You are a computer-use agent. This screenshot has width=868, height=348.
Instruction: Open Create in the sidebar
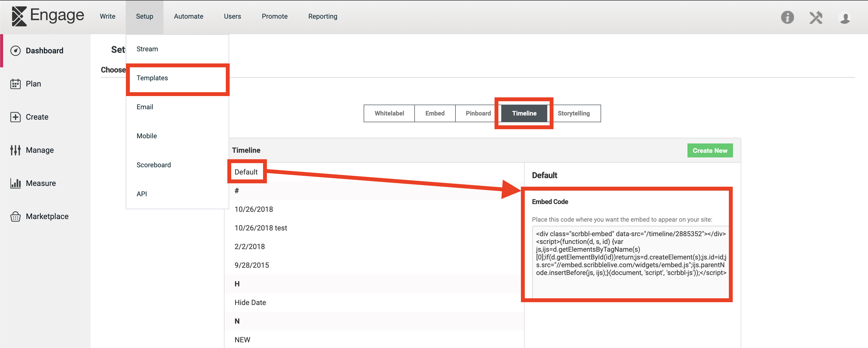[37, 117]
